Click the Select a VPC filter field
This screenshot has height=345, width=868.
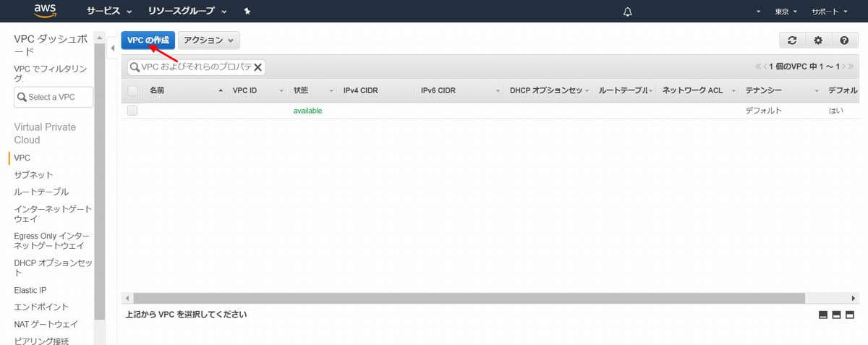[54, 97]
